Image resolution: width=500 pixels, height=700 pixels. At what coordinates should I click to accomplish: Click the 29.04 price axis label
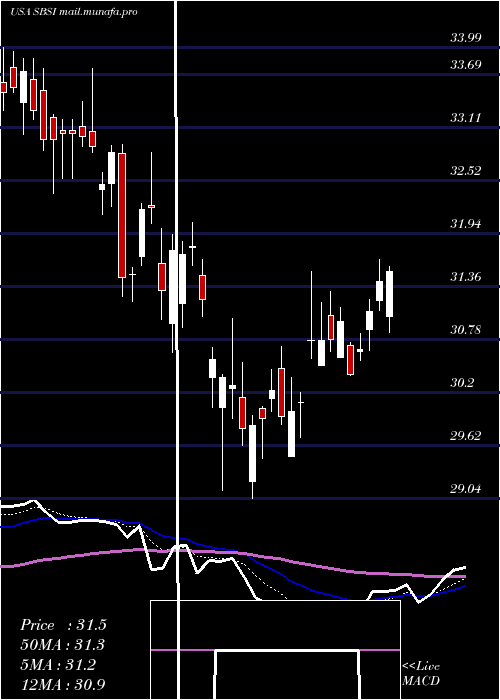point(466,489)
